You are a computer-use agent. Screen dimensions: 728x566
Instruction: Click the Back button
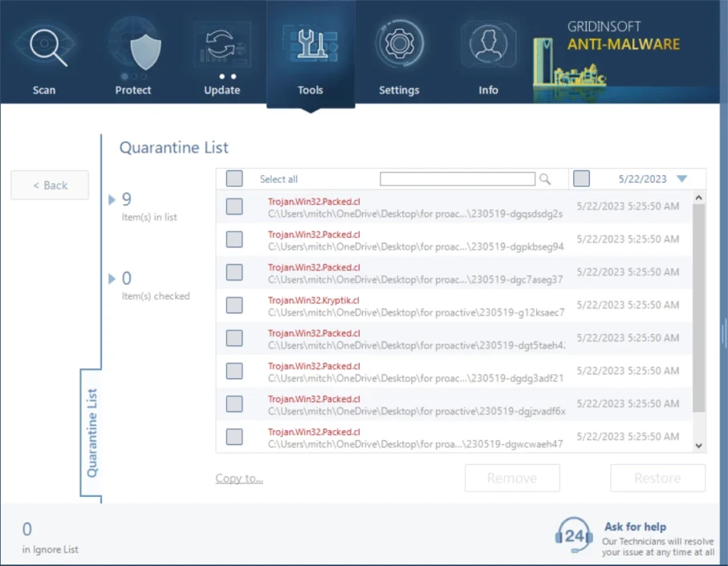[x=50, y=185]
